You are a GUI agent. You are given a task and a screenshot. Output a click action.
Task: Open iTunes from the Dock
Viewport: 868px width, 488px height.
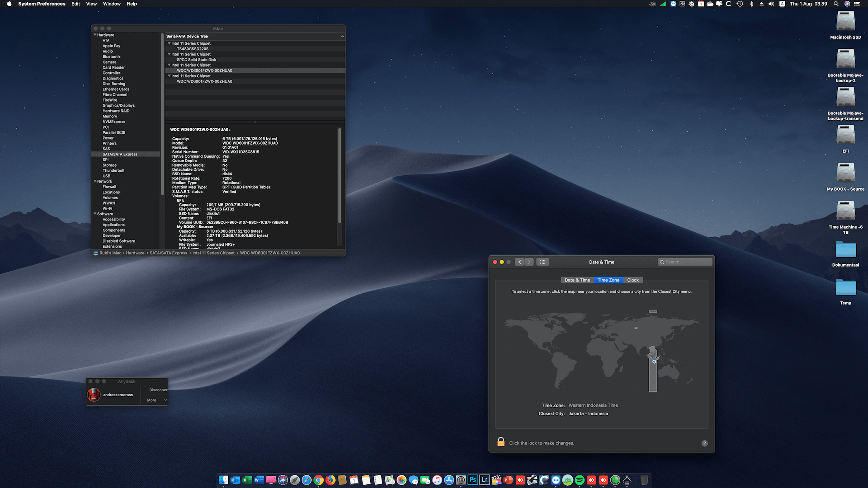(437, 480)
